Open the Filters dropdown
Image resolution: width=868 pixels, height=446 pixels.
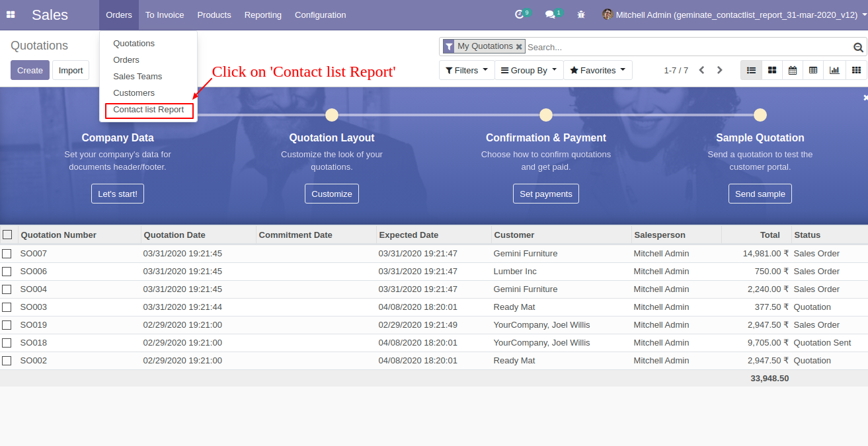466,69
